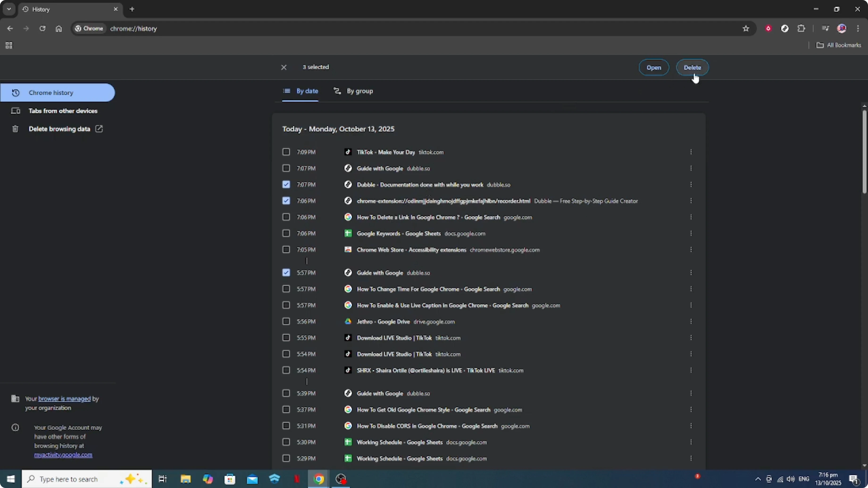Open Chrome's three-dot main menu
The width and height of the screenshot is (868, 488).
click(x=858, y=29)
